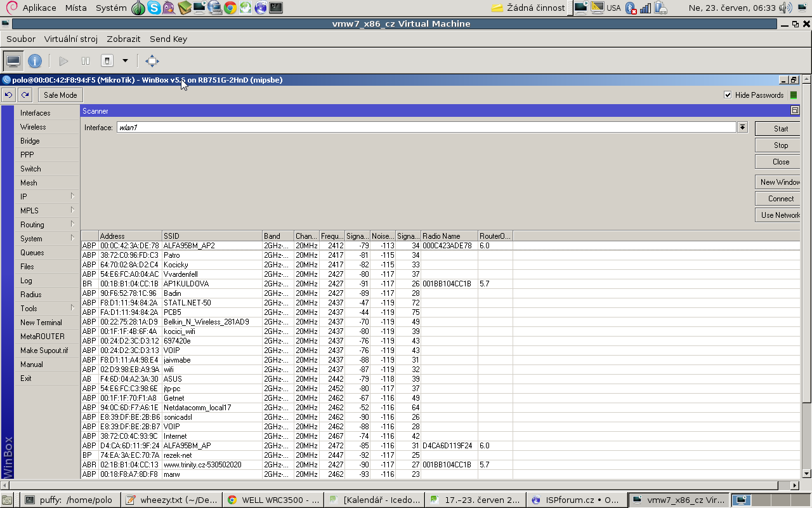Open the Soubor menu
Viewport: 812px width, 508px height.
point(21,39)
